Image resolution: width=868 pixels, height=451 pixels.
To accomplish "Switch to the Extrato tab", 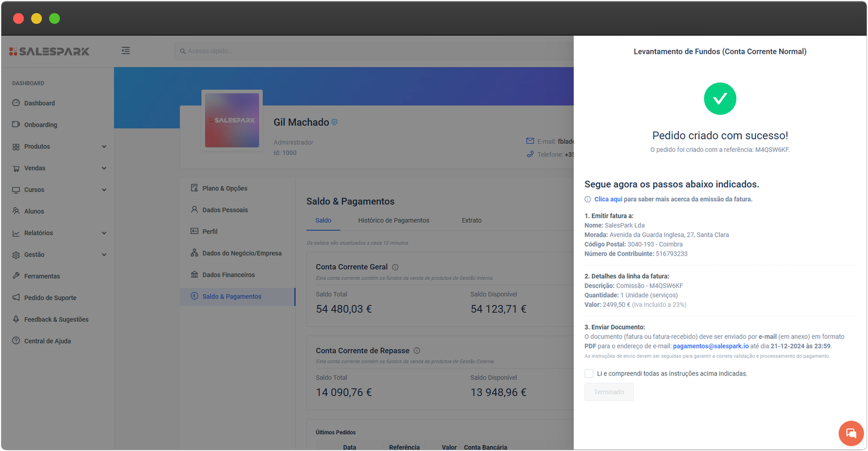I will click(471, 220).
